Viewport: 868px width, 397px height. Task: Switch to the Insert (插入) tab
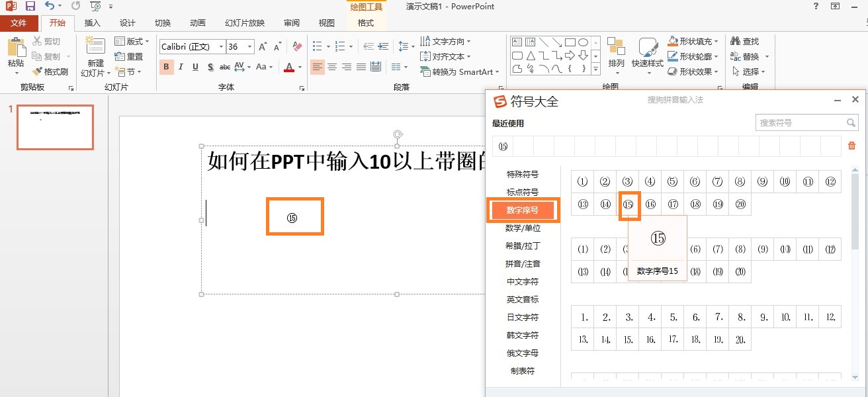pos(93,23)
